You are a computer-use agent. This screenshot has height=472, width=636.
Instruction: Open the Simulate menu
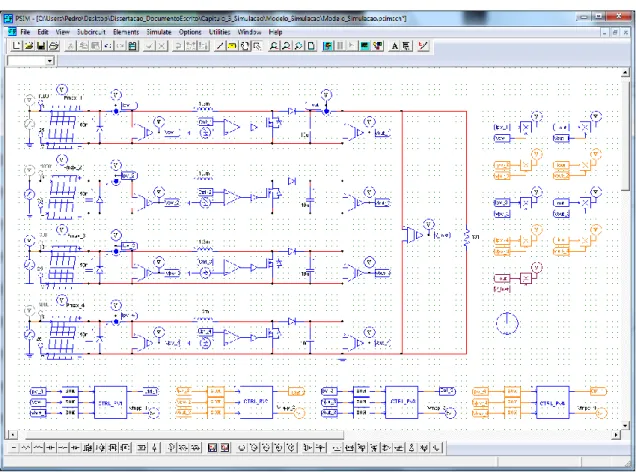point(159,32)
